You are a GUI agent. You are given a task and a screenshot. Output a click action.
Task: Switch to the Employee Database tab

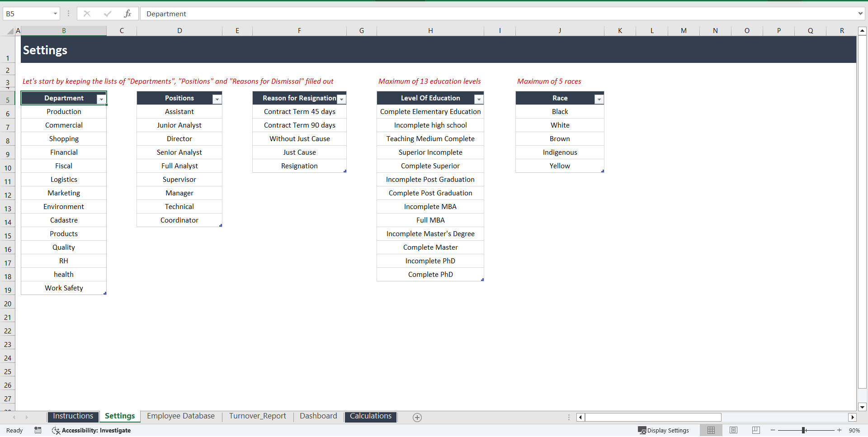pos(180,416)
